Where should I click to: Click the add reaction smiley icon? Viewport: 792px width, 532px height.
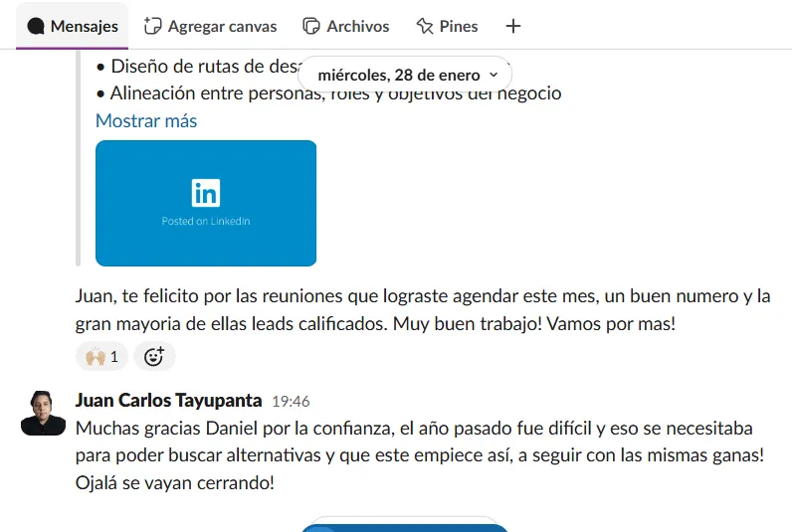pyautogui.click(x=154, y=356)
